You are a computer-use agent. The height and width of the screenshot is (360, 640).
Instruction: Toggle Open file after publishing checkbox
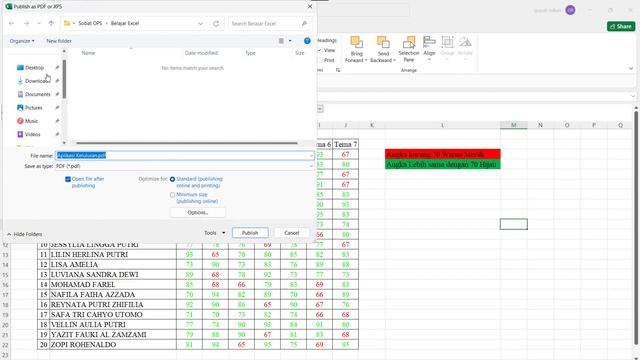click(x=68, y=179)
